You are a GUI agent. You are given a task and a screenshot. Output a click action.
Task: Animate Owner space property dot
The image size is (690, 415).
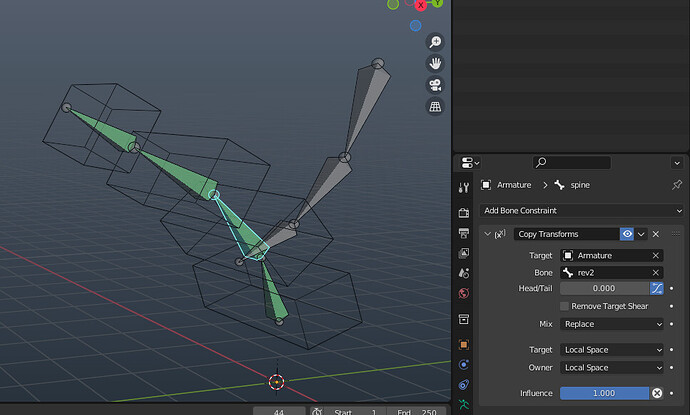672,367
